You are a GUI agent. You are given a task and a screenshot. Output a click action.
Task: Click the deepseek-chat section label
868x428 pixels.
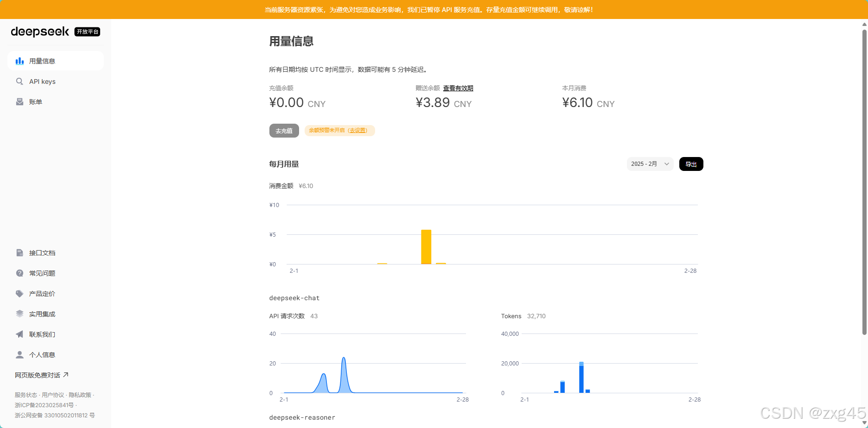click(x=294, y=298)
